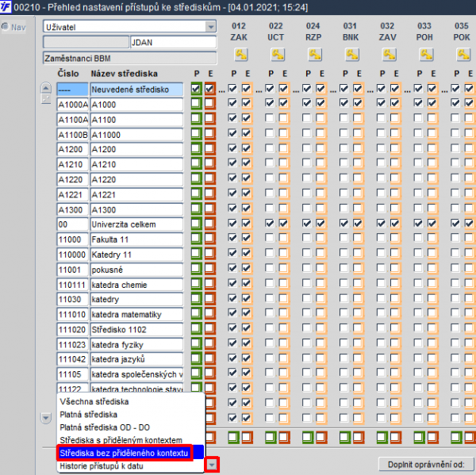
Task: Click ellipsis before RZP on Neuvedené středisko row
Action: (x=296, y=90)
